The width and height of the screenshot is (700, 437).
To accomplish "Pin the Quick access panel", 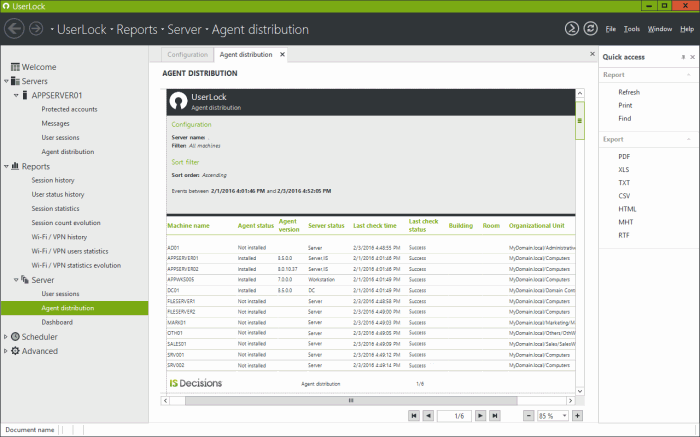I will [x=683, y=57].
